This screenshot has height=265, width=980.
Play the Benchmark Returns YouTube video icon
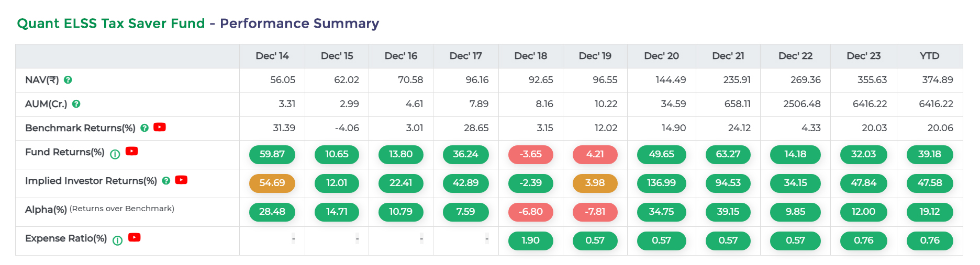click(x=160, y=127)
